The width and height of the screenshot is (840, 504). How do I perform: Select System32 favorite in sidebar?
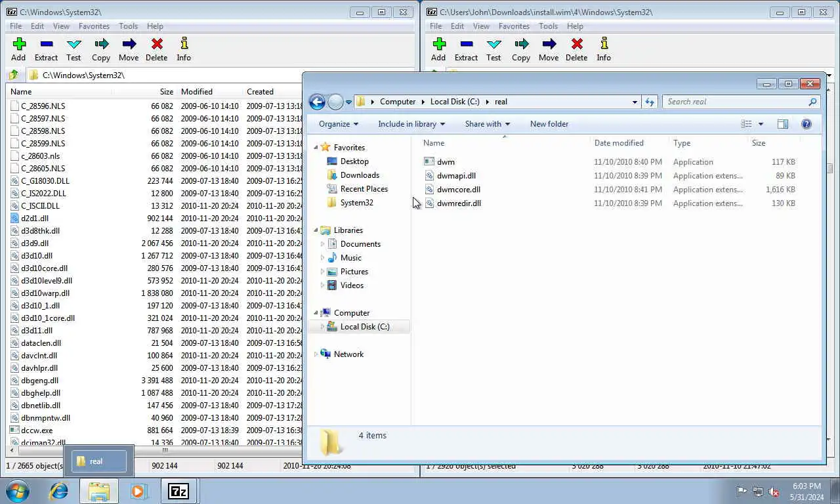(356, 203)
